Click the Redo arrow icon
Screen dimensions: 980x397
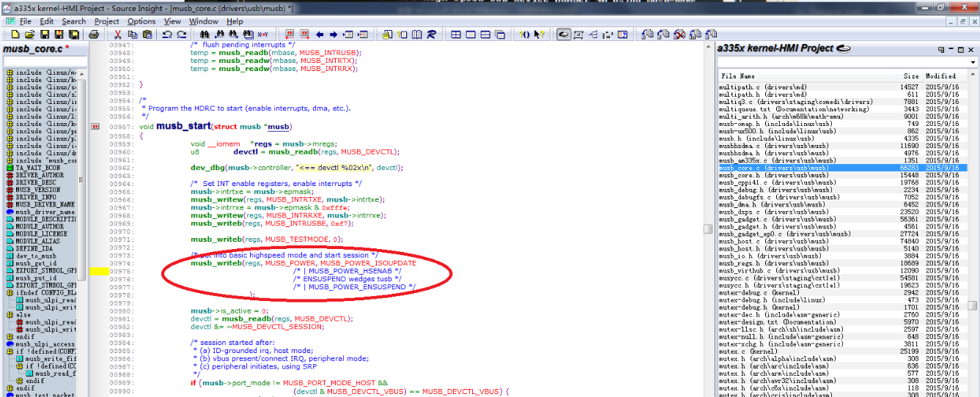181,34
